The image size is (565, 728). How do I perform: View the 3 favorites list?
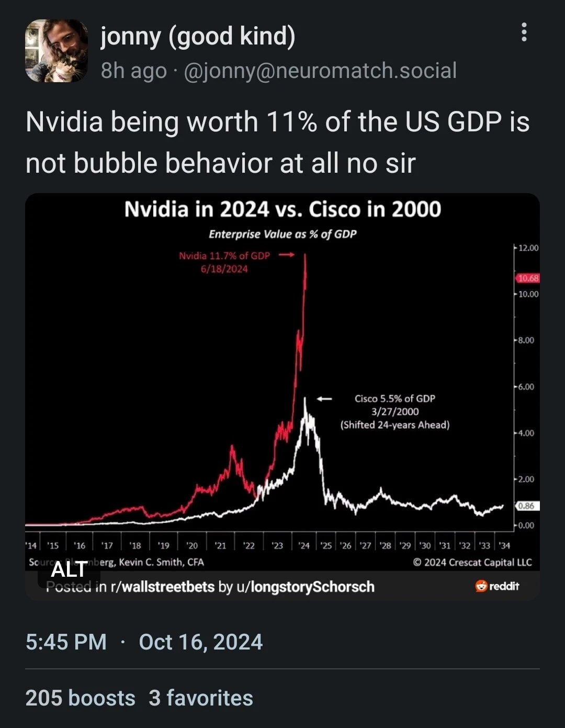[x=201, y=698]
